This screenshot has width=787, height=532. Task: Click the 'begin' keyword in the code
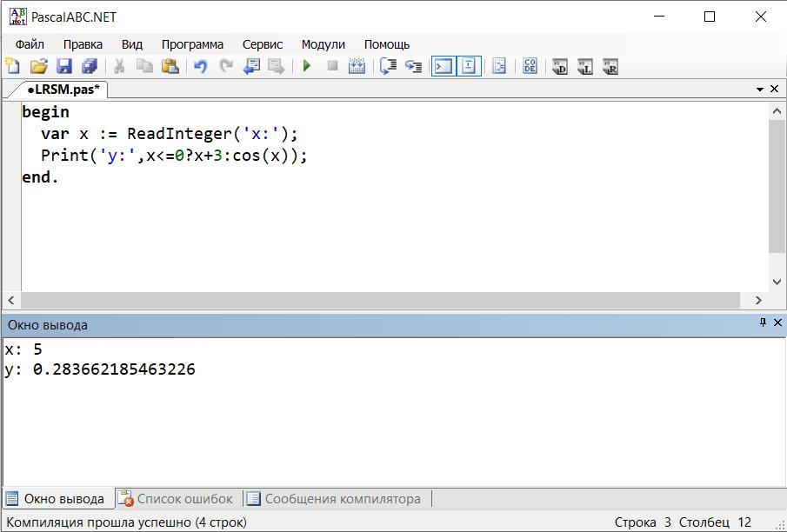(46, 112)
